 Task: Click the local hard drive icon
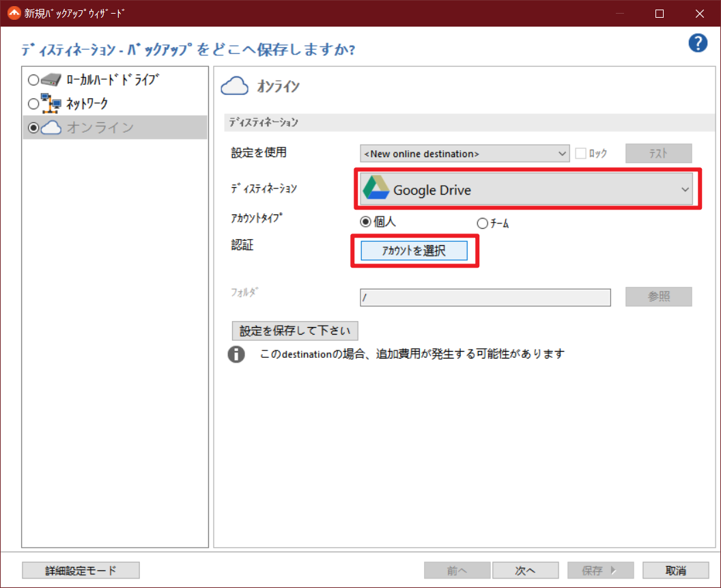(51, 80)
